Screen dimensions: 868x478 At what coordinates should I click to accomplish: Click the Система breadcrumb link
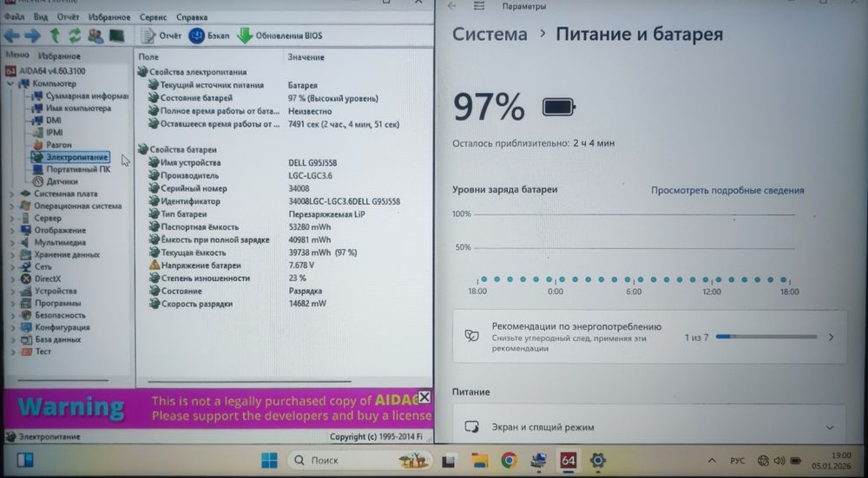coord(490,35)
